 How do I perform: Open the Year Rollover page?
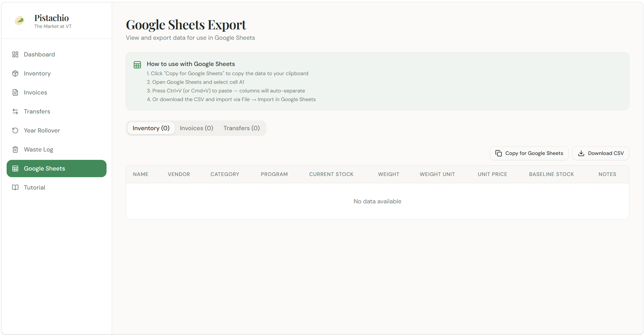click(42, 130)
